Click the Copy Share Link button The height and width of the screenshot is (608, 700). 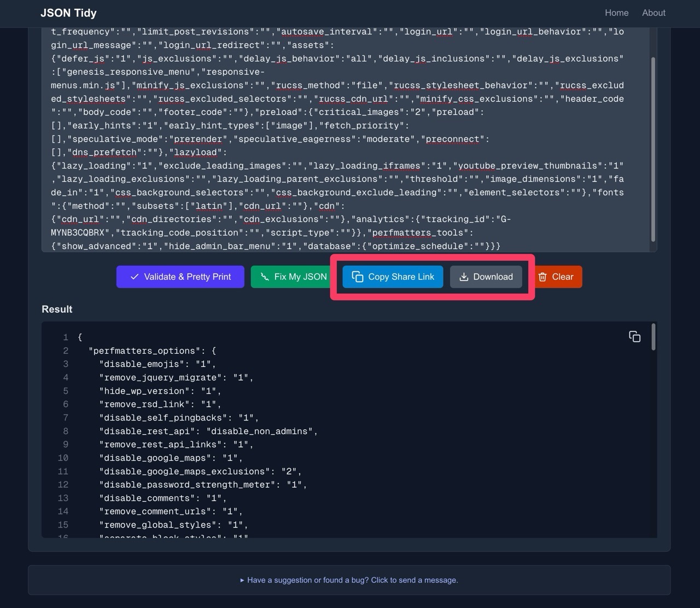click(393, 277)
